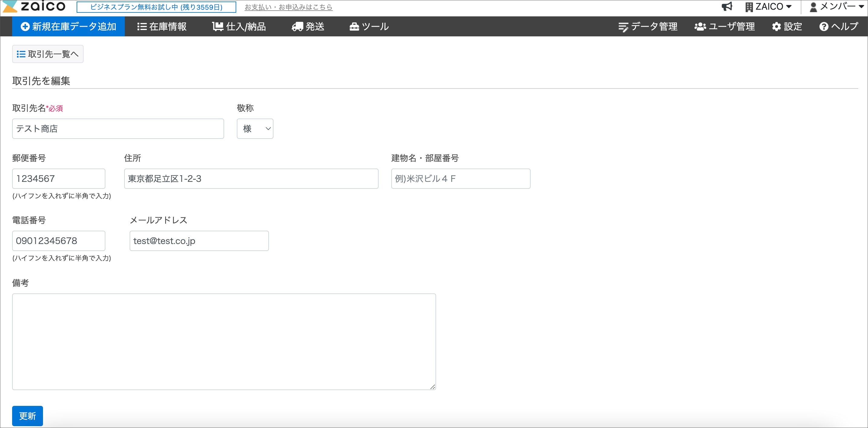
Task: Switch to the highlighted 新規在庫データ追加 tab
Action: [x=68, y=26]
